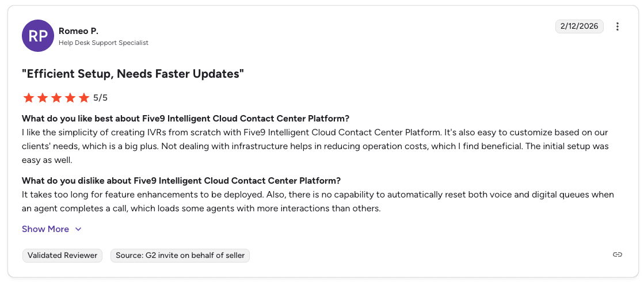Click the Source: G2 invite badge

pyautogui.click(x=180, y=255)
